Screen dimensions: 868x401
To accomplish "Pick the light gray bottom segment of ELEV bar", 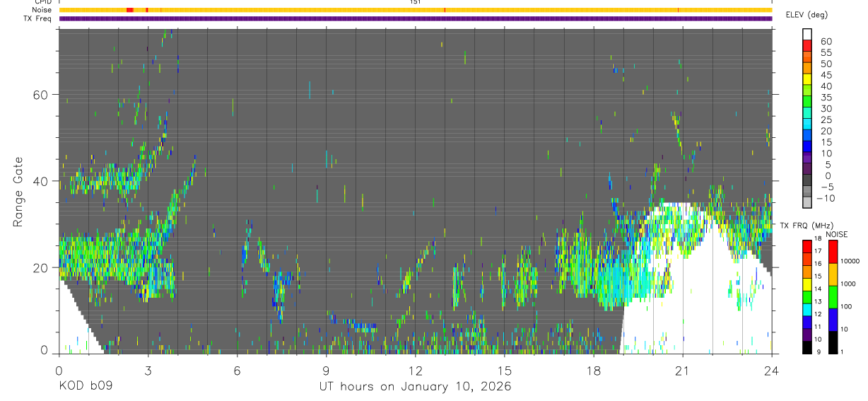I will click(x=807, y=203).
